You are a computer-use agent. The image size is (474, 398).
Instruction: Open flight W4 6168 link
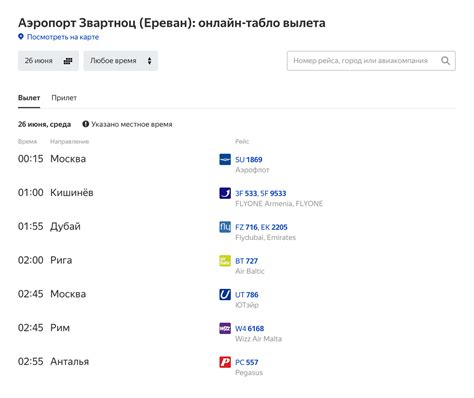tap(250, 329)
